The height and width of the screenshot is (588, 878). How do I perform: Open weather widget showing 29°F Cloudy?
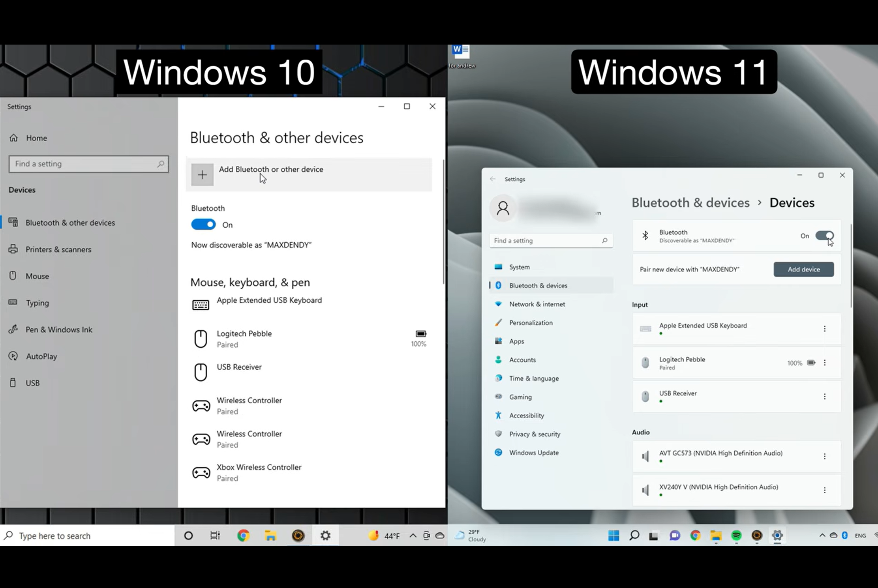[470, 536]
